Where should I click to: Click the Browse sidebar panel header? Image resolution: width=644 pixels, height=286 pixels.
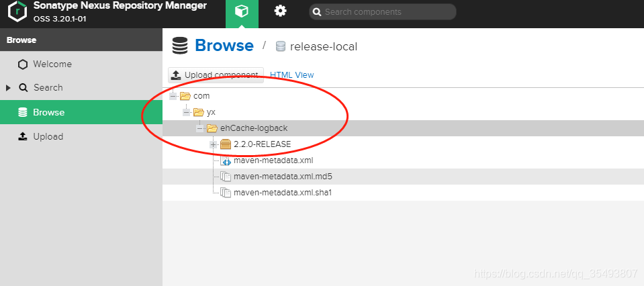(81, 40)
